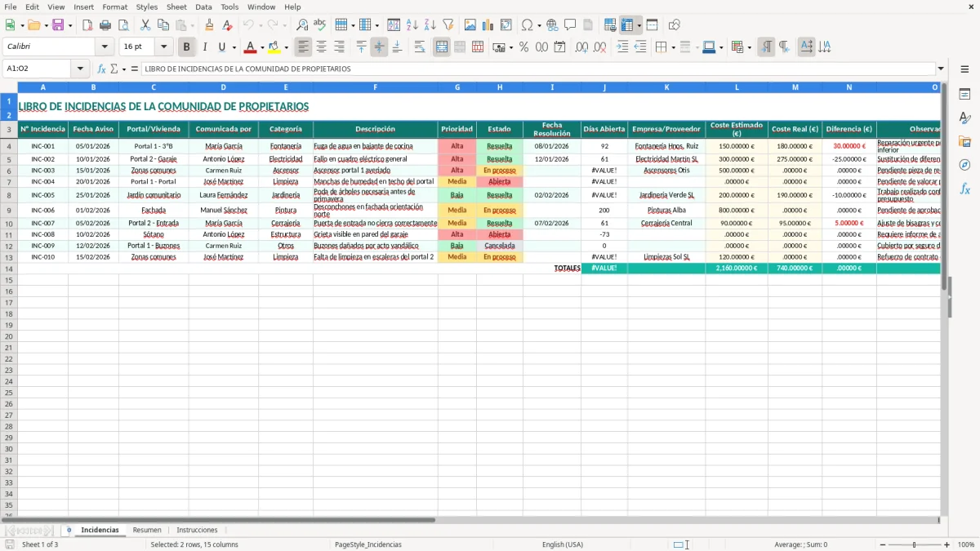Click the 100% zoom level

click(966, 544)
